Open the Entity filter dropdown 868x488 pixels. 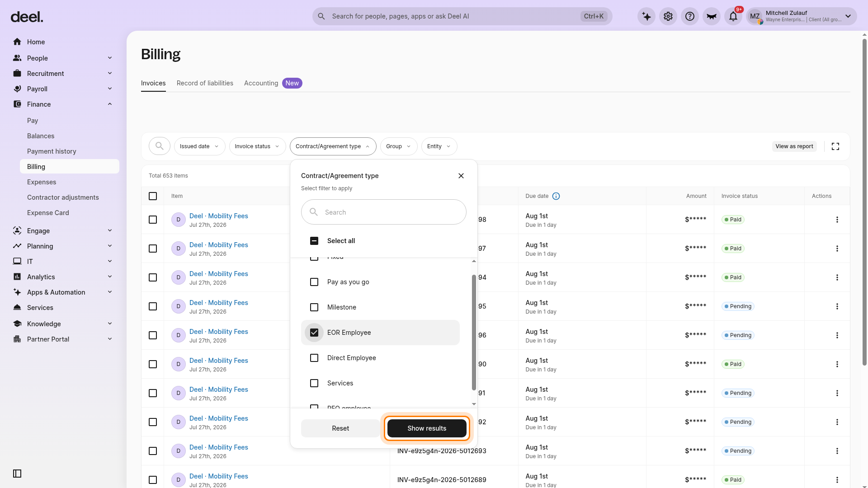(x=439, y=146)
